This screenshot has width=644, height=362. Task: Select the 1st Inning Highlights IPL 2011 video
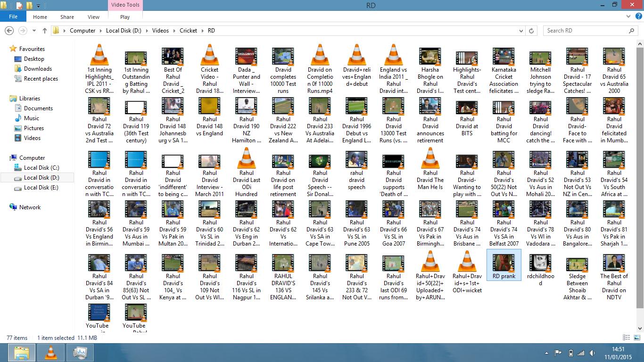click(x=99, y=69)
